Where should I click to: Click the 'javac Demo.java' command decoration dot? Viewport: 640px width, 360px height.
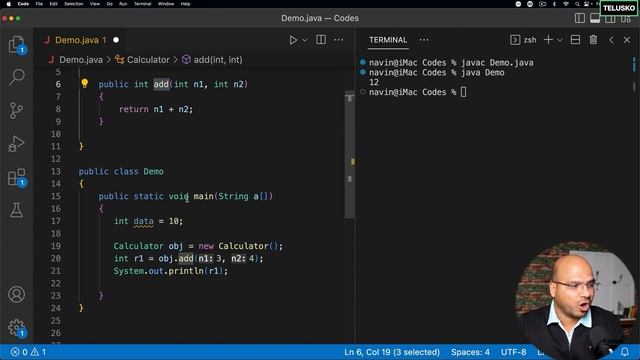362,62
